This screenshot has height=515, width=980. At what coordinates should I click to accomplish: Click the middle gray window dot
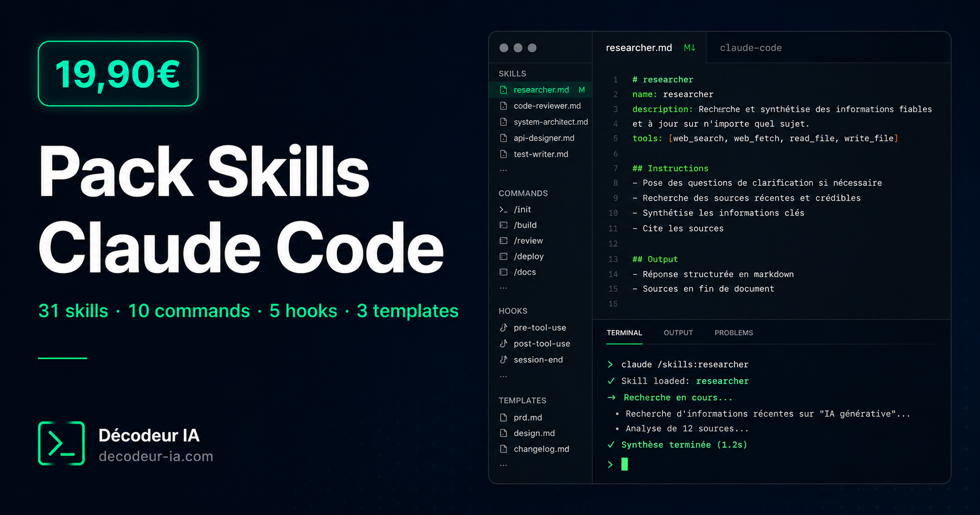coord(518,48)
